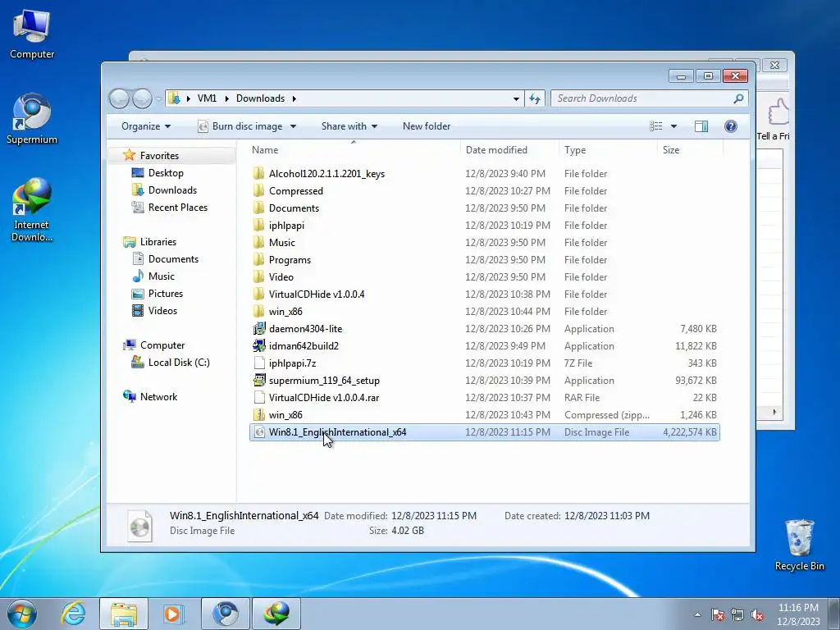Screen dimensions: 840x630
Task: Click the New folder button
Action: (427, 126)
